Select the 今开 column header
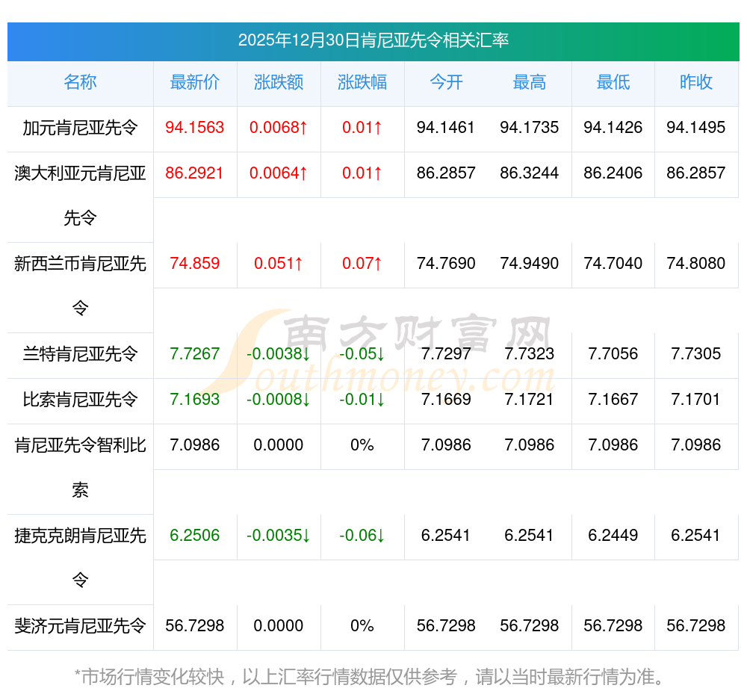747x700 pixels. [446, 83]
